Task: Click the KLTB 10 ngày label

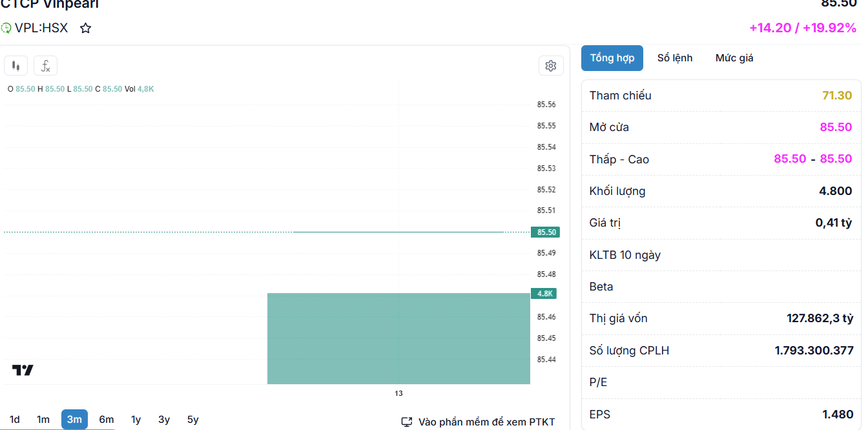Action: tap(625, 255)
